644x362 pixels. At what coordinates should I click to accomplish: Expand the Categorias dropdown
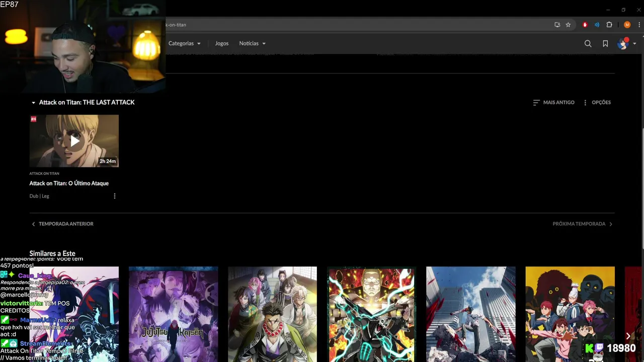click(185, 44)
